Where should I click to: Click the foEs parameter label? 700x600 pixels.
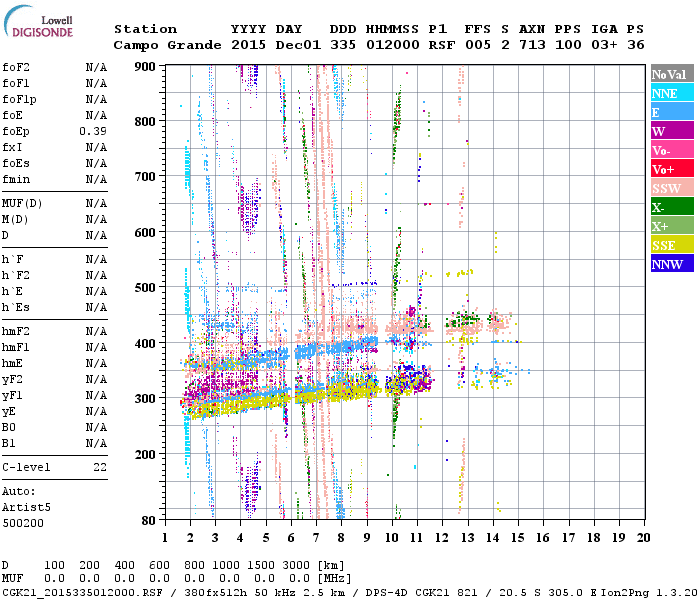[x=16, y=163]
